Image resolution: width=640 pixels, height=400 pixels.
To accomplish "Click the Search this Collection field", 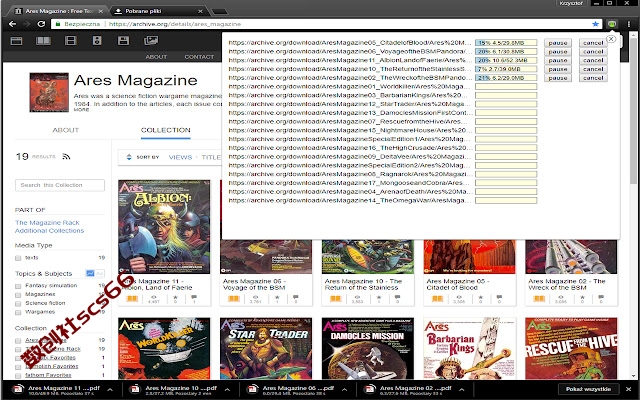I will pyautogui.click(x=60, y=185).
